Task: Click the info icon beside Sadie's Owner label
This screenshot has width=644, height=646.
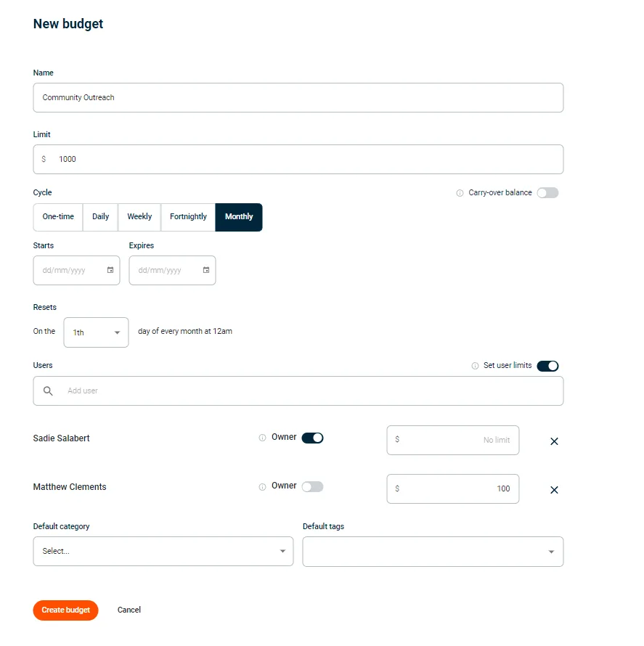Action: tap(262, 438)
